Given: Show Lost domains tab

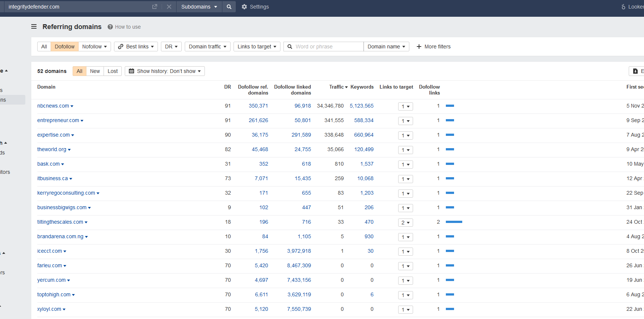Looking at the screenshot, I should (x=112, y=71).
